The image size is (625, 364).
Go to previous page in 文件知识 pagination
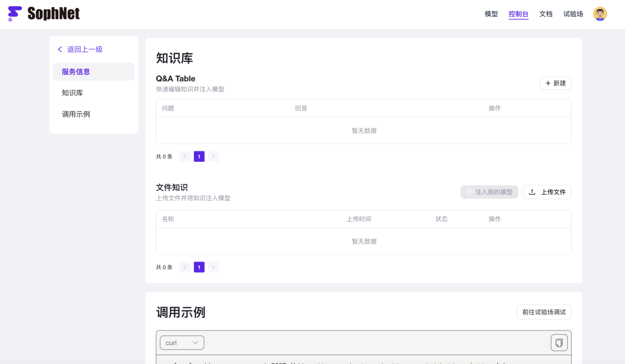(185, 267)
